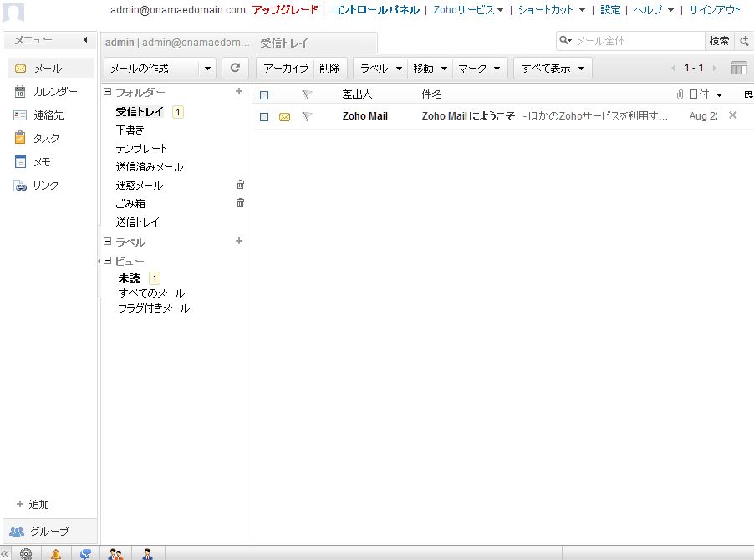Screen dimensions: 754x560
Task: Click the attachment paperclip column icon
Action: 680,94
